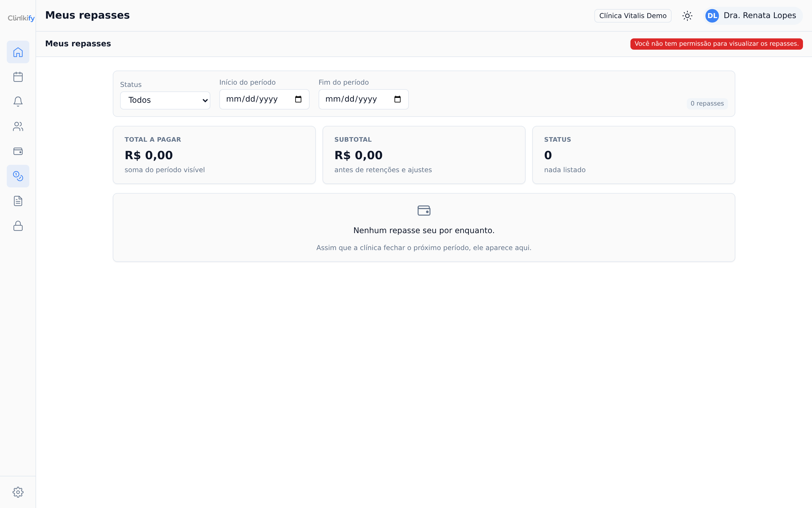Open the notifications bell sidebar icon
Viewport: 812px width, 508px height.
(x=18, y=102)
